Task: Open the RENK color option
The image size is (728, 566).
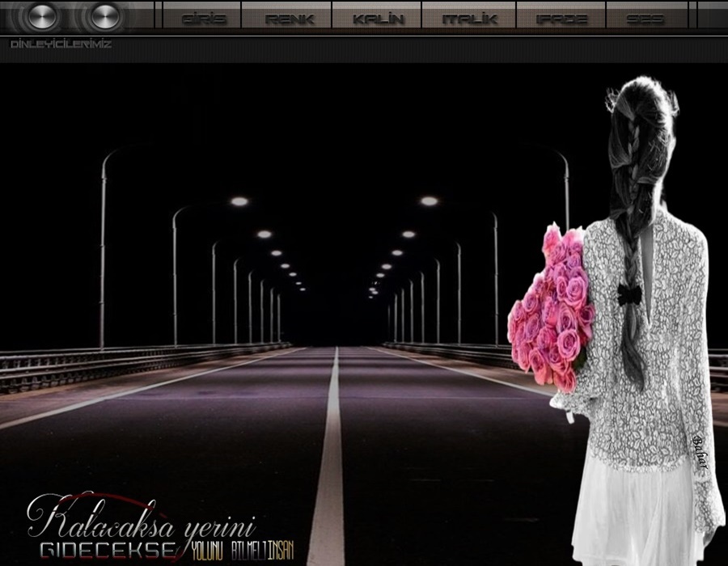Action: point(289,19)
